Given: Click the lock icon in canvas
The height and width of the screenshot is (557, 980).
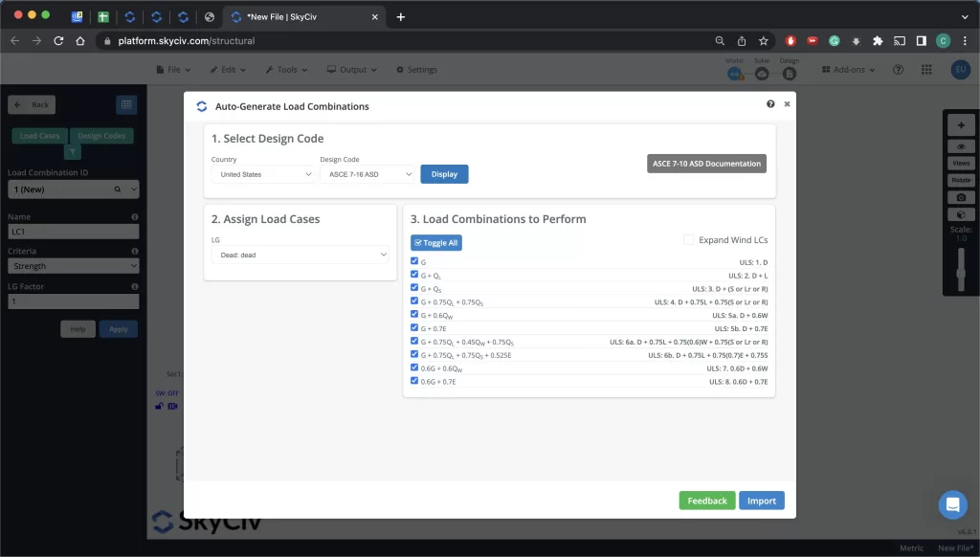Looking at the screenshot, I should pyautogui.click(x=160, y=407).
